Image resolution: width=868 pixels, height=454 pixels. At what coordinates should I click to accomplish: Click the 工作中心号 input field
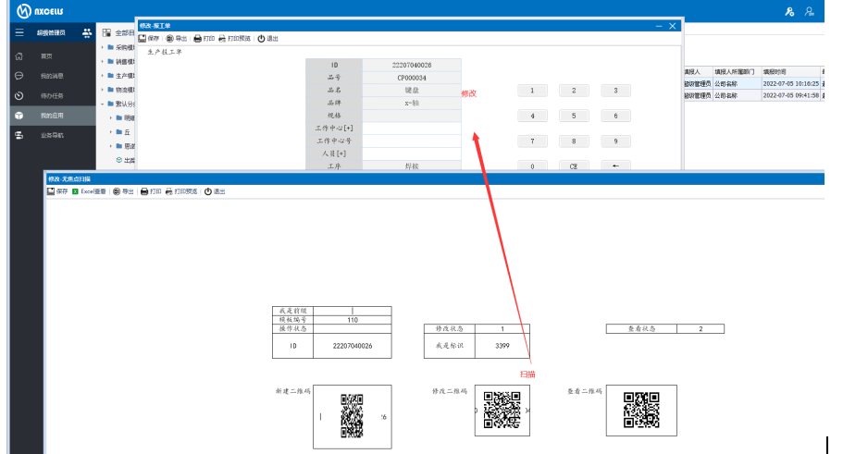tap(412, 141)
